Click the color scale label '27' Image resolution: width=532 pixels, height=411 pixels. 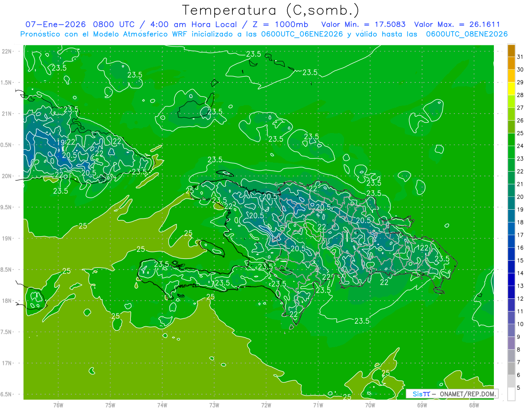tap(520, 108)
